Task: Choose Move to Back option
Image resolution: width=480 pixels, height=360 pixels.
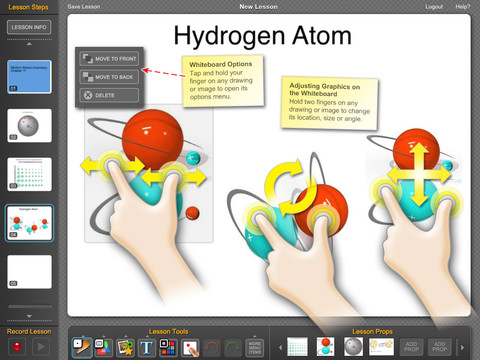Action: click(109, 77)
